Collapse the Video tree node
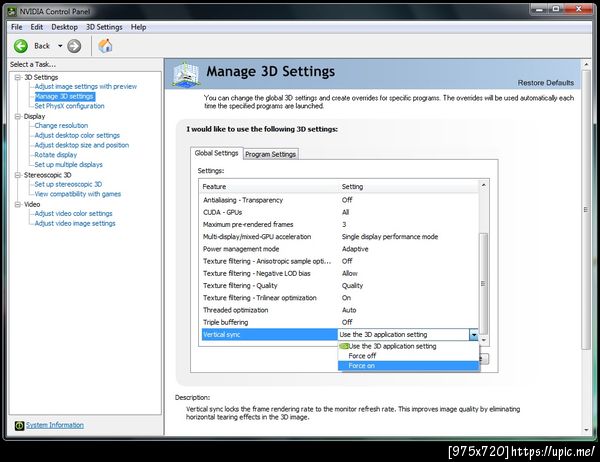Viewport: 600px width, 462px height. [18, 204]
